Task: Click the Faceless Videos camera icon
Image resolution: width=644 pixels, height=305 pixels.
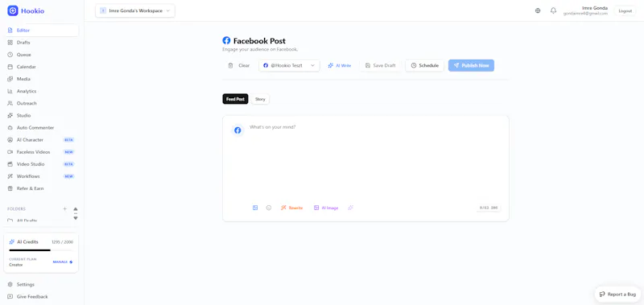Action: click(x=10, y=152)
